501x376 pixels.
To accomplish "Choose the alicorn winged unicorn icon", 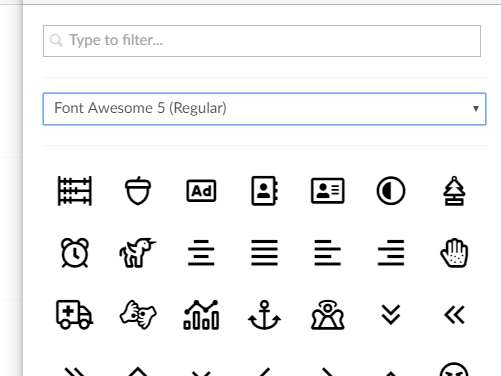I will click(137, 253).
